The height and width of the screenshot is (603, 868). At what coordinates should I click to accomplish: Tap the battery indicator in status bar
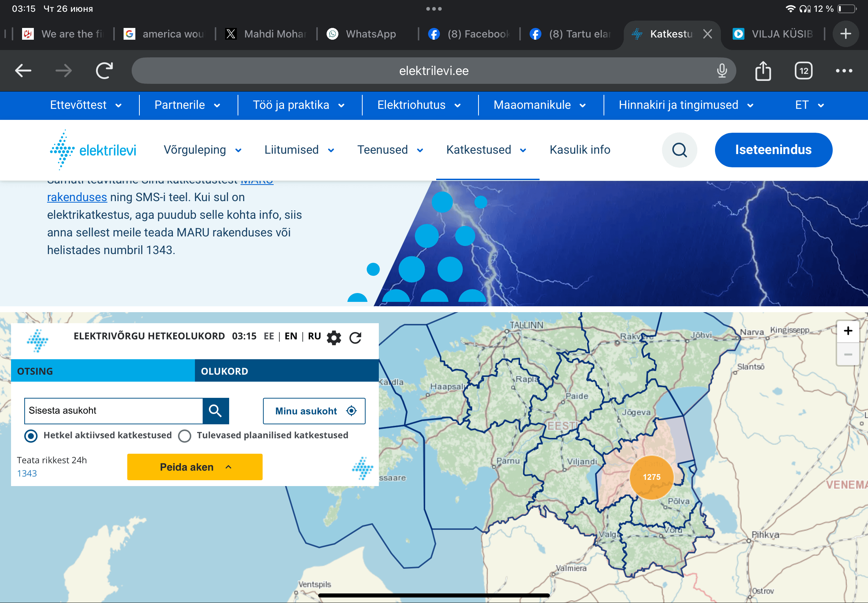[847, 9]
